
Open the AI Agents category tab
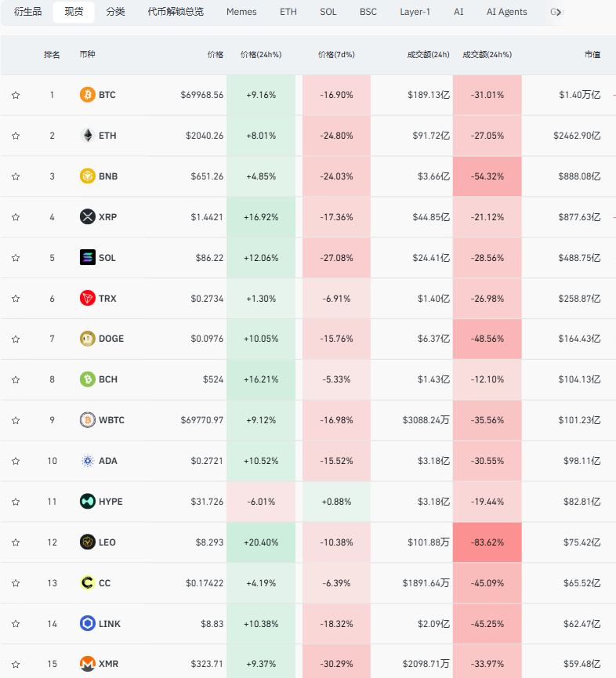coord(506,12)
